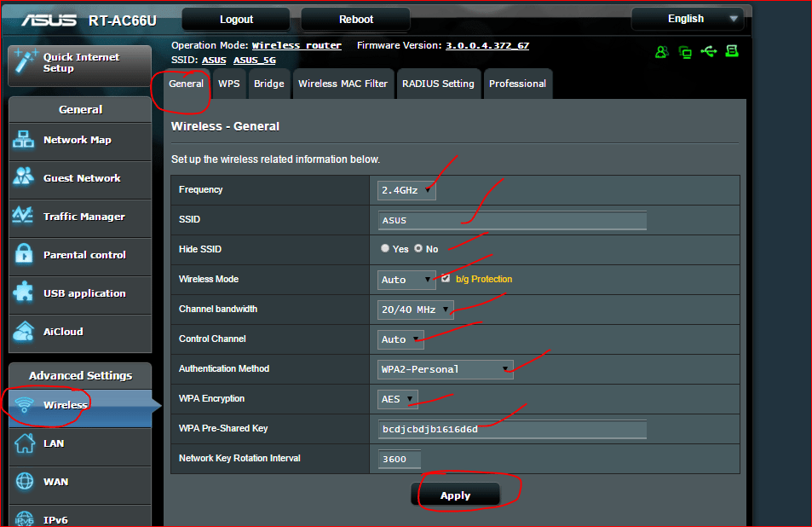Click the LAN house icon

[25, 443]
